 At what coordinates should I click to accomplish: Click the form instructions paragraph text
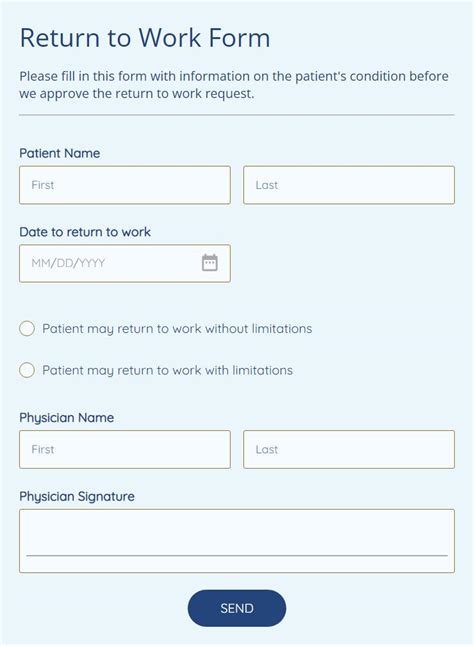(234, 85)
